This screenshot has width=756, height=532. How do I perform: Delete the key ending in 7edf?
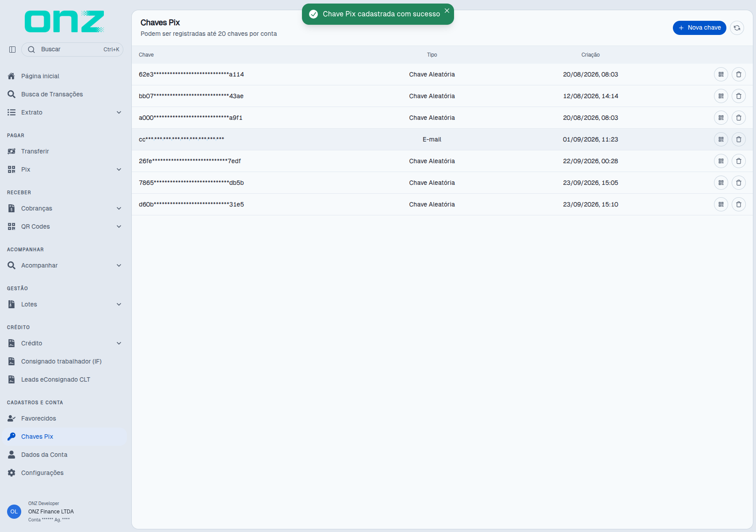[739, 161]
